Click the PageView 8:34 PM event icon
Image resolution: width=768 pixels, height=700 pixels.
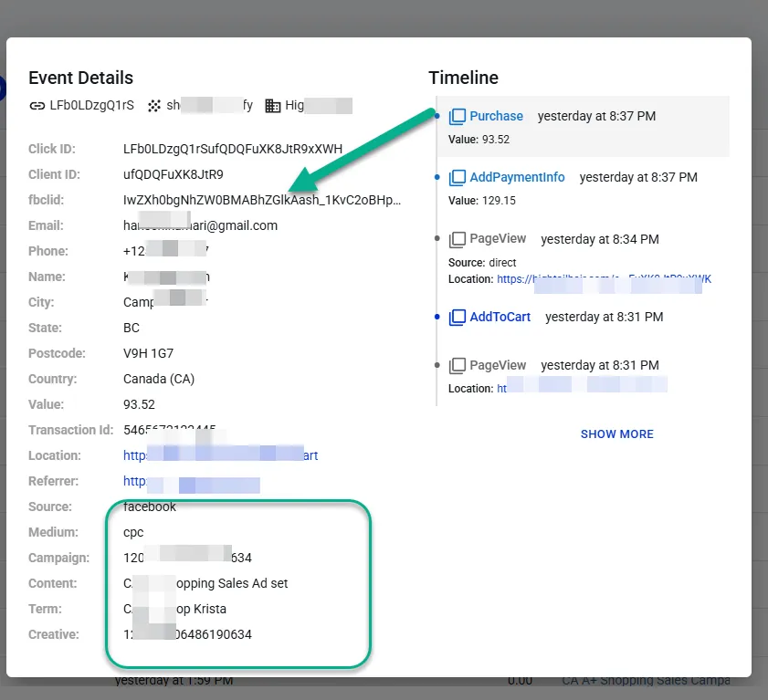(x=457, y=239)
